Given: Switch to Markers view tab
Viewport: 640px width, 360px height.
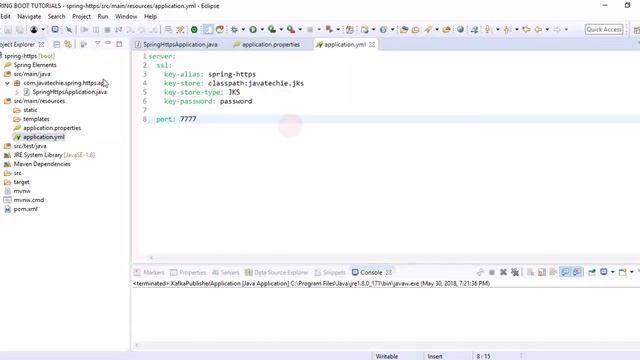Looking at the screenshot, I should click(149, 272).
